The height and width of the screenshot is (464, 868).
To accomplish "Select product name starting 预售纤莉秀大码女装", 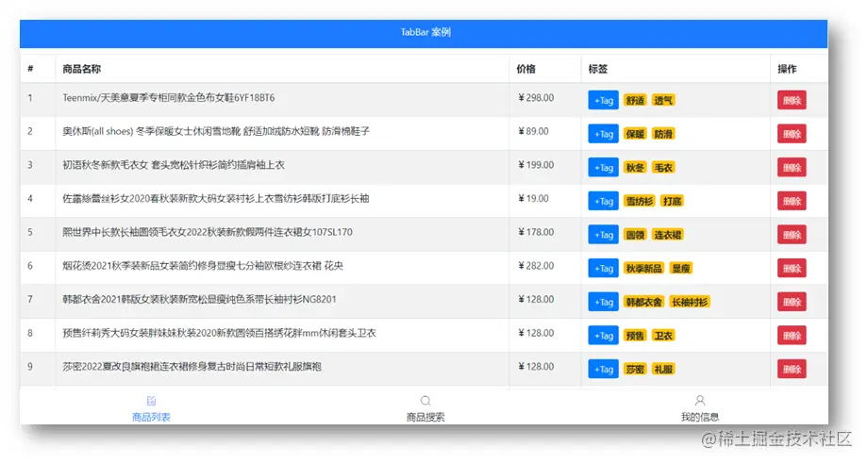I will point(219,334).
